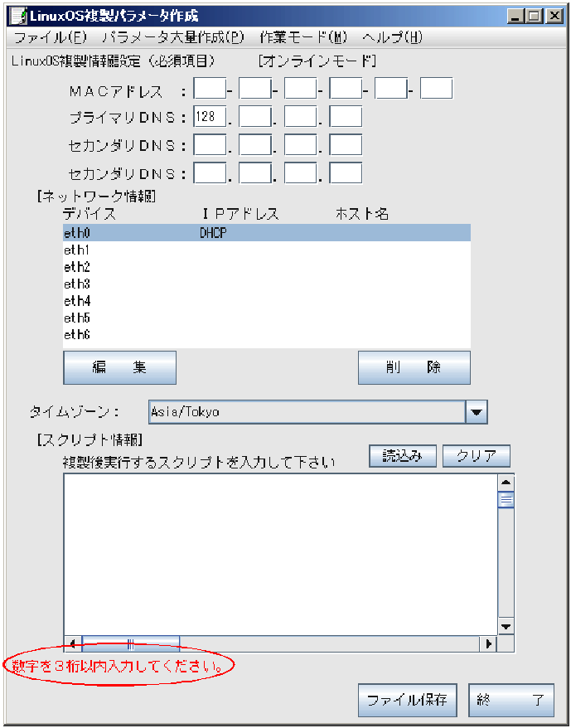Click the third octet field of MACアドレス

pos(300,89)
